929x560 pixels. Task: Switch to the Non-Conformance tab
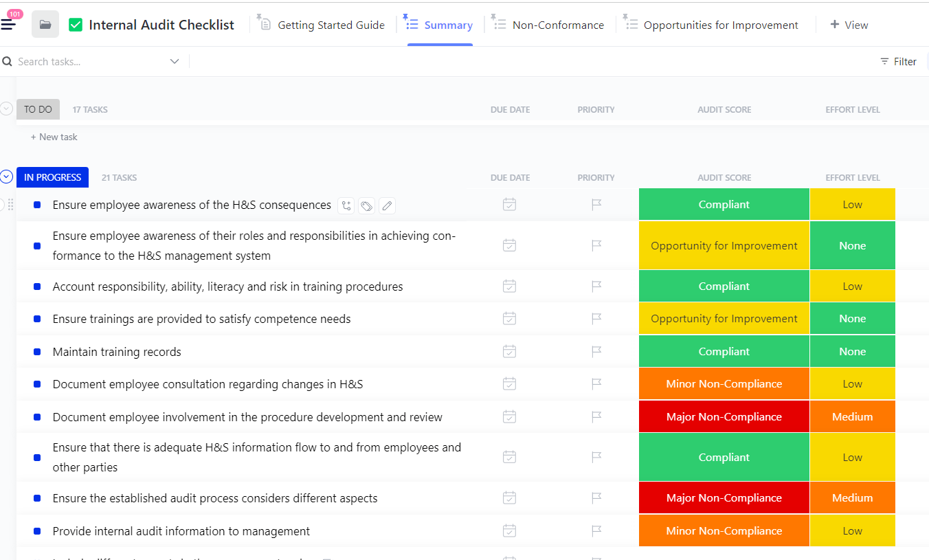(558, 24)
